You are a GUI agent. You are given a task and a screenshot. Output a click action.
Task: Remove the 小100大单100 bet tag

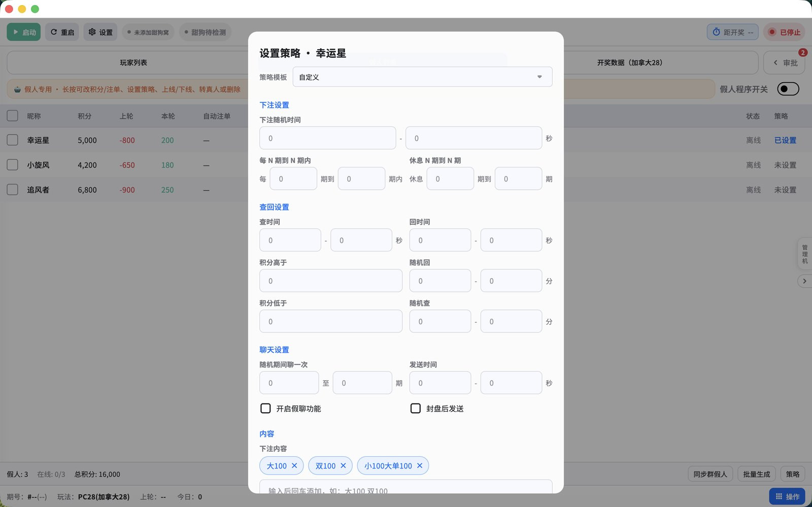pyautogui.click(x=420, y=465)
